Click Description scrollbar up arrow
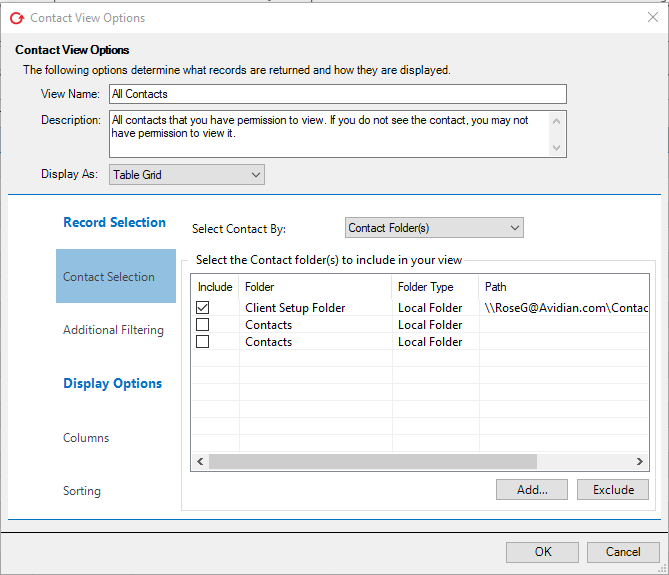 (556, 121)
